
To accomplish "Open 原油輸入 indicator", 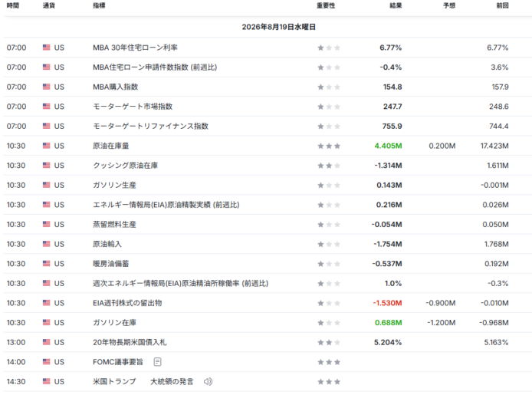I will (x=107, y=244).
